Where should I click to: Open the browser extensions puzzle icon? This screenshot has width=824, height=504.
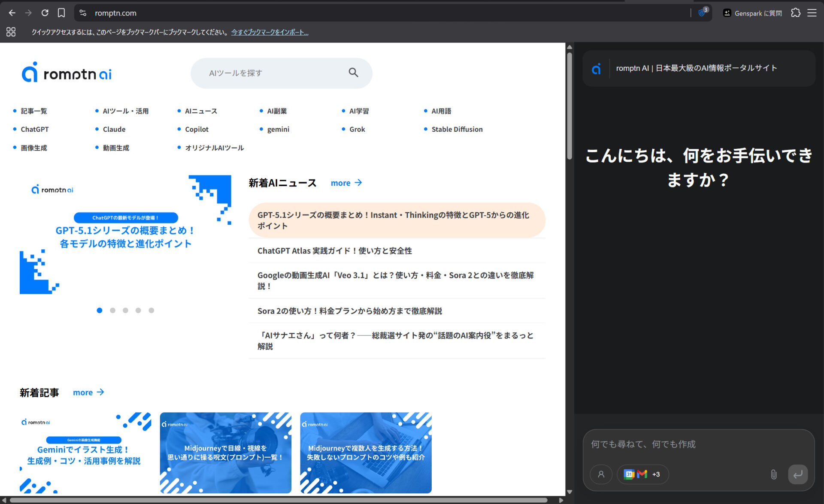point(796,13)
